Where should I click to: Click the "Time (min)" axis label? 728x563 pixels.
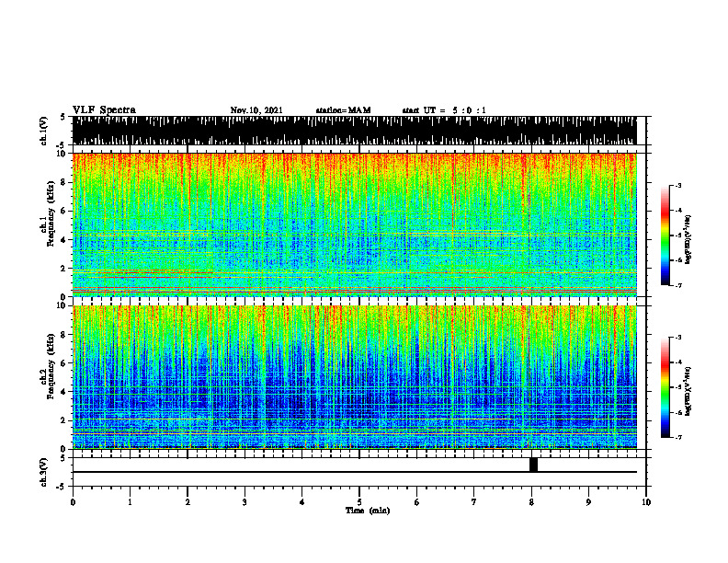coord(368,511)
